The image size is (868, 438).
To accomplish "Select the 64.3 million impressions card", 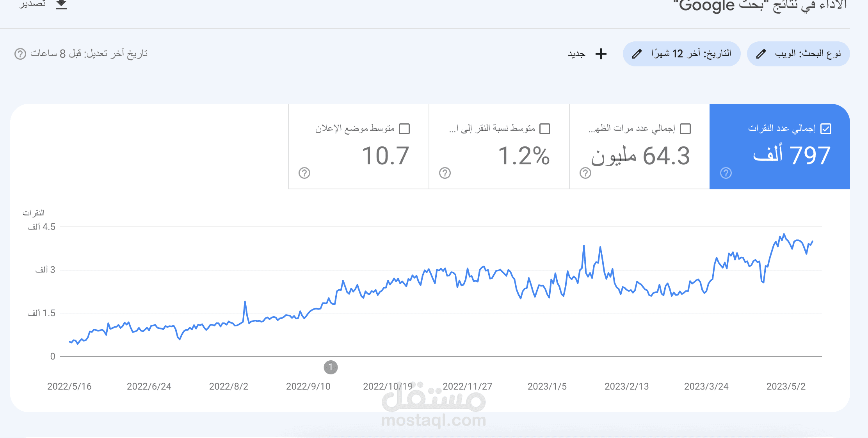I will (x=639, y=146).
